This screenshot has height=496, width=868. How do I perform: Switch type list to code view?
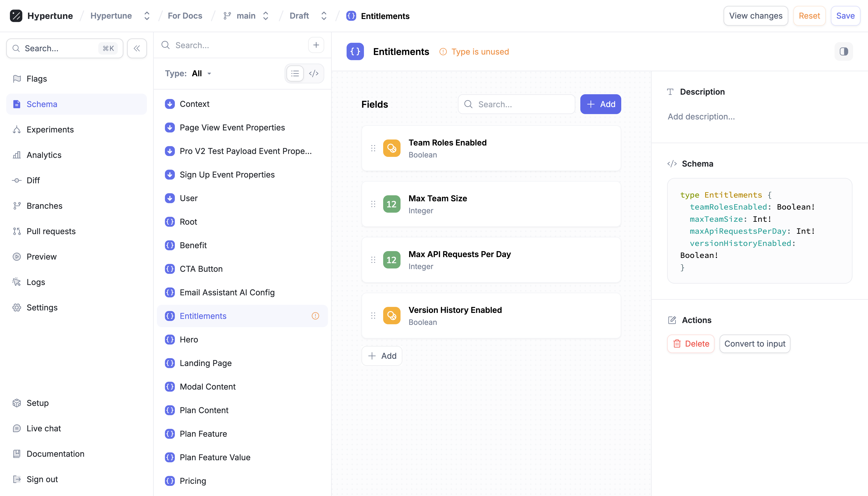pyautogui.click(x=313, y=74)
